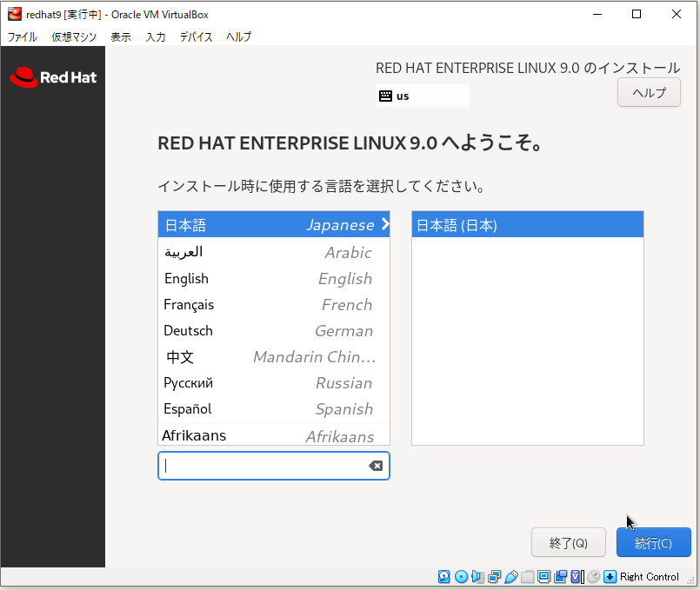Select Français French in language list
Image resolution: width=700 pixels, height=590 pixels.
tap(274, 305)
